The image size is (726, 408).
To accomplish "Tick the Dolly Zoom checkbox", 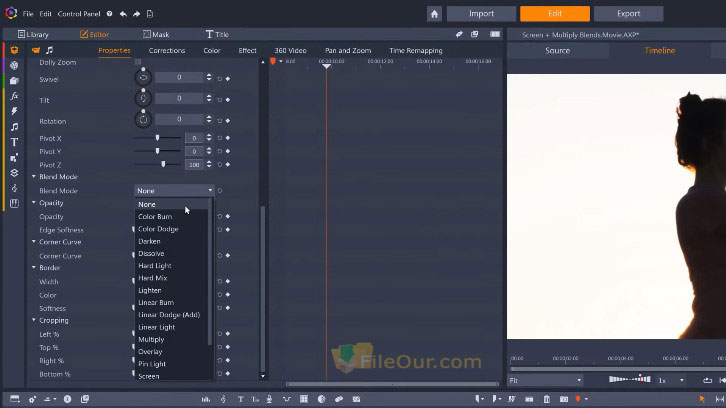I will (139, 62).
